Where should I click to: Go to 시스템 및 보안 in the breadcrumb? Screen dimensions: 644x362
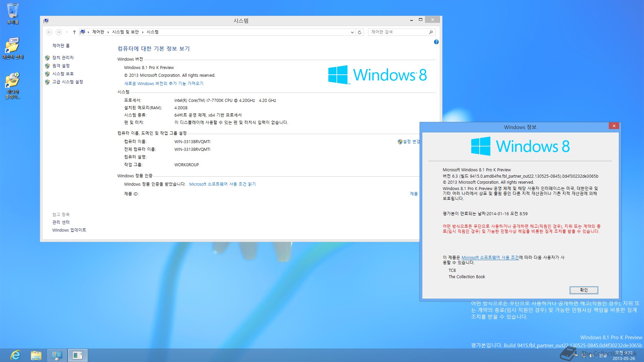tap(125, 32)
